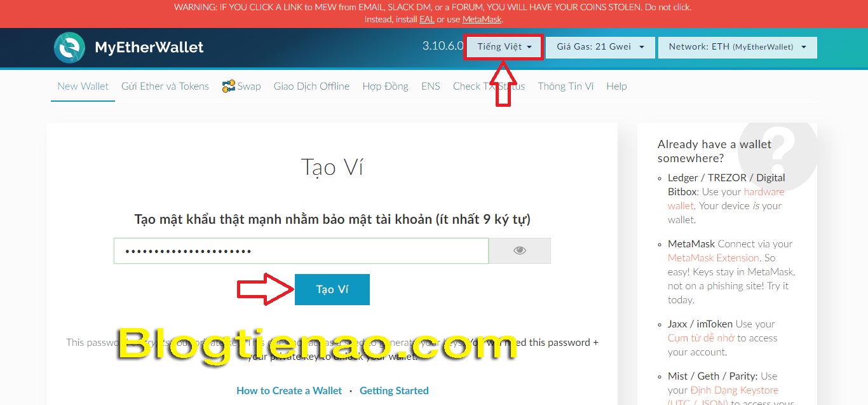The height and width of the screenshot is (405, 868).
Task: Click the MyEtherWallet logo icon
Action: [x=69, y=48]
